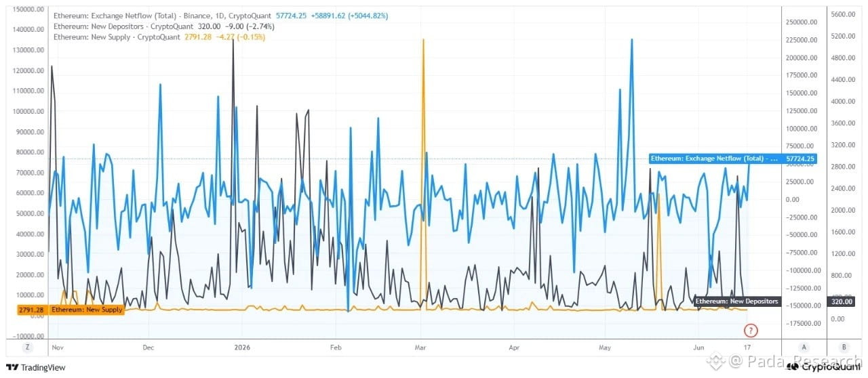Click 250000.00 on the middle right axis
The width and height of the screenshot is (868, 378).
point(801,22)
